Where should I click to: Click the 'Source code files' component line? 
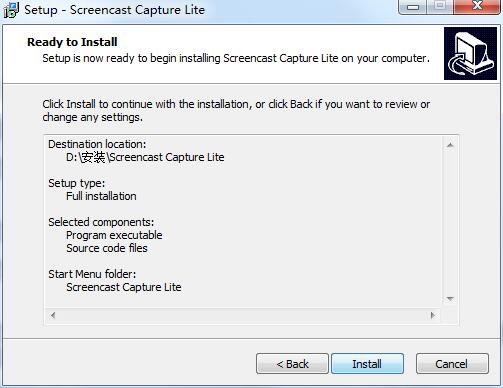[x=107, y=248]
